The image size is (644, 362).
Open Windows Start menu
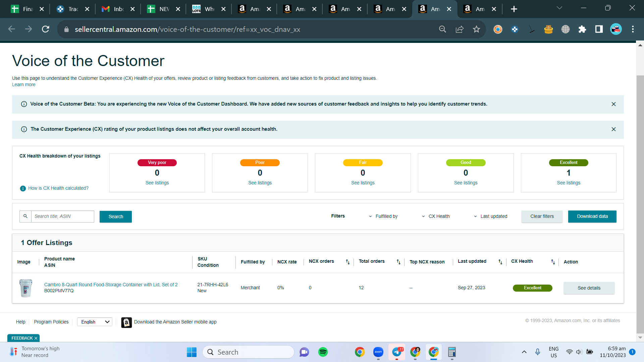(x=192, y=352)
